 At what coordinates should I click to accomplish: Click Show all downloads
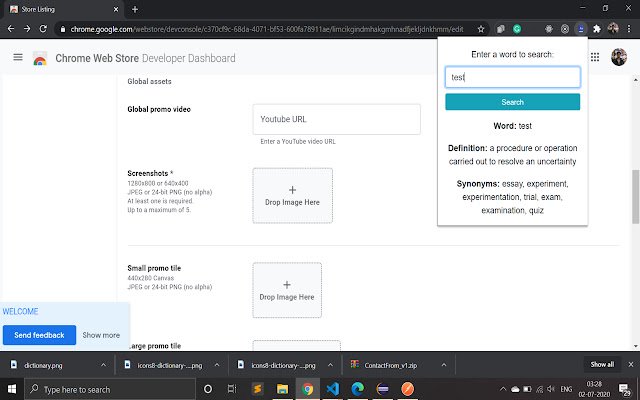pyautogui.click(x=602, y=364)
